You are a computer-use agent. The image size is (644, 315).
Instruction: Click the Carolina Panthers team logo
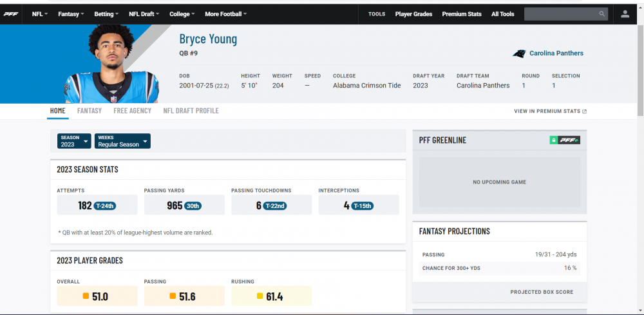coord(519,53)
